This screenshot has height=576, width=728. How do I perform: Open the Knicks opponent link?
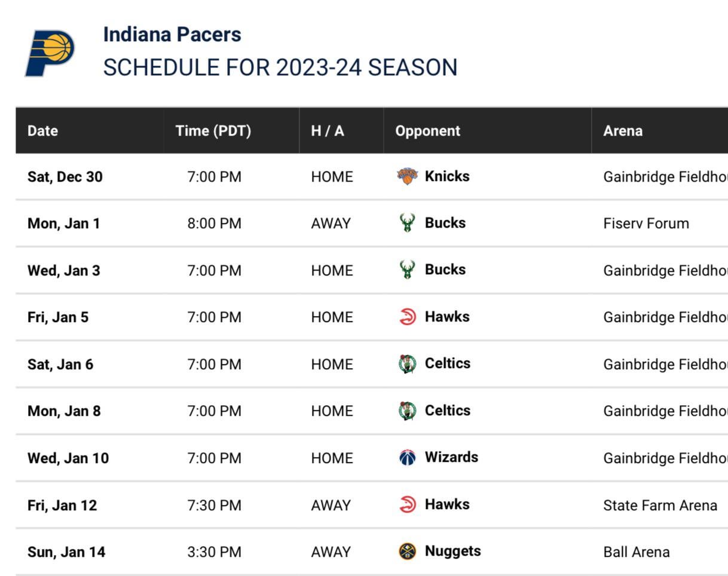[447, 176]
